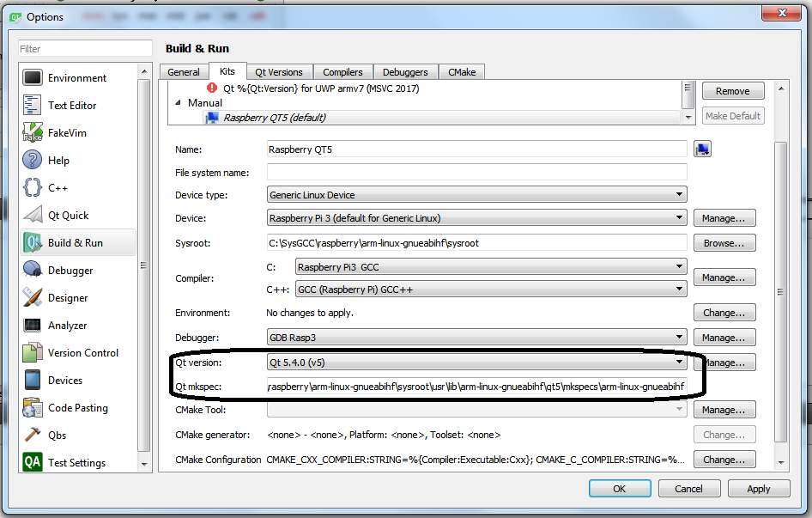The width and height of the screenshot is (812, 518).
Task: Open the Device type dropdown
Action: coord(477,195)
